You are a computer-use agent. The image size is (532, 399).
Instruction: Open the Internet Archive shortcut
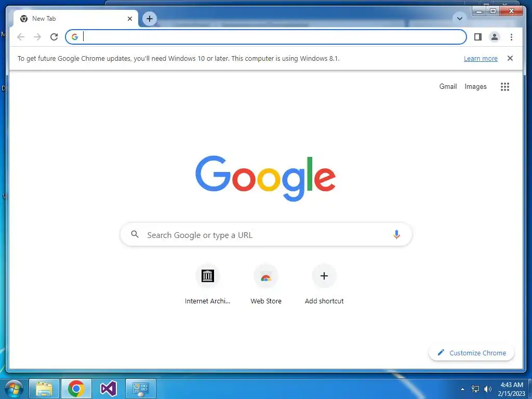click(208, 284)
